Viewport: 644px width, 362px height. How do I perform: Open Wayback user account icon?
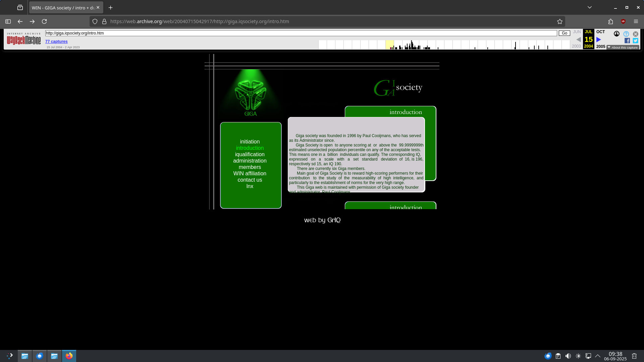coord(616,34)
